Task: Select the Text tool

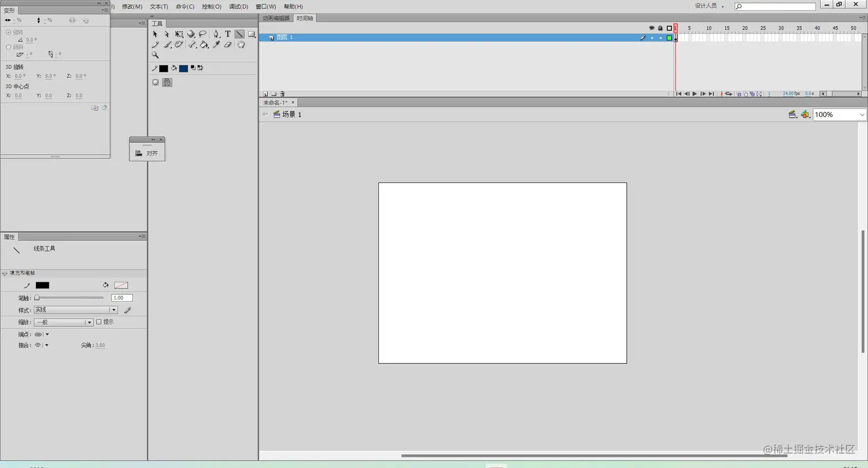Action: point(228,34)
